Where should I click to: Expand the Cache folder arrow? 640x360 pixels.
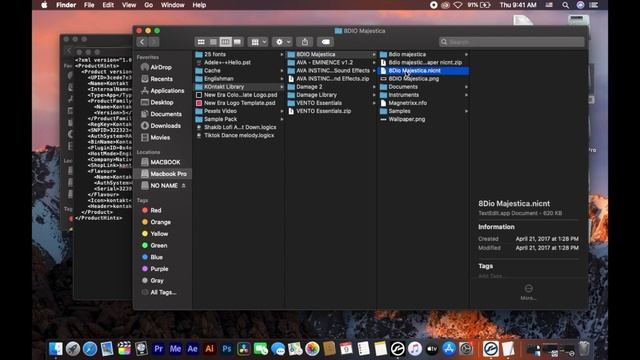(282, 71)
